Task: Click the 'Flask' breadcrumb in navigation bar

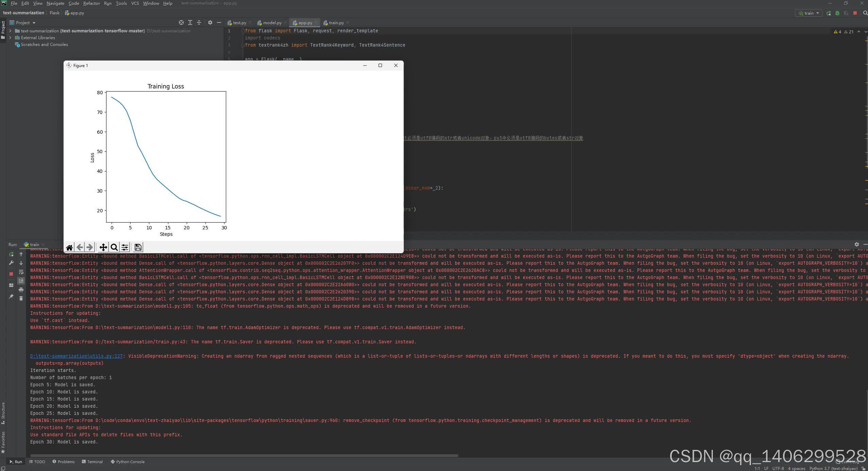Action: (x=54, y=13)
